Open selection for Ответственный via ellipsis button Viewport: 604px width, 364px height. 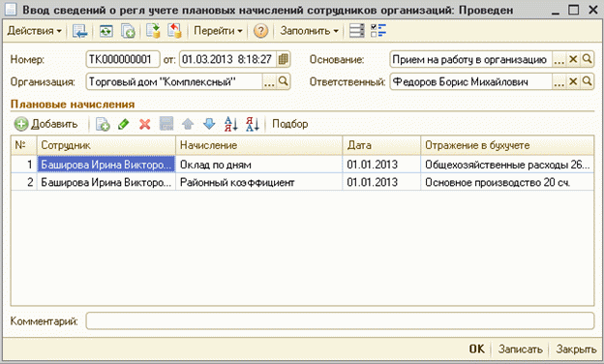pos(559,81)
